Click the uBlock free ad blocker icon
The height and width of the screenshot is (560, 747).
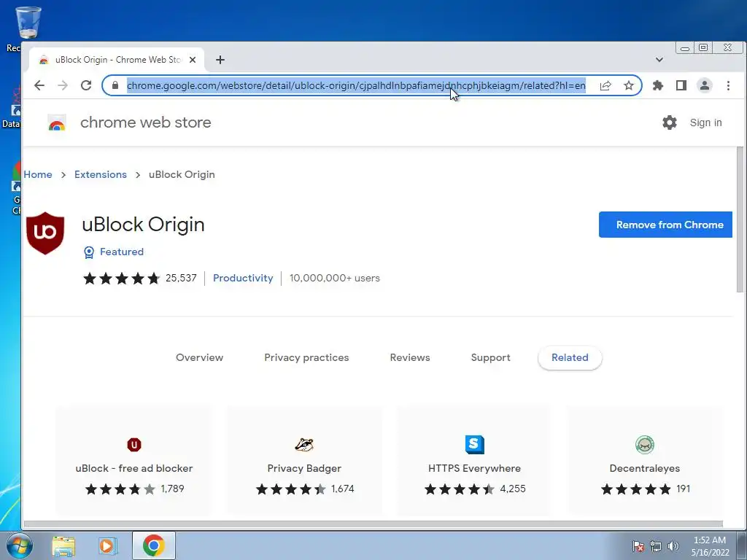click(x=134, y=445)
